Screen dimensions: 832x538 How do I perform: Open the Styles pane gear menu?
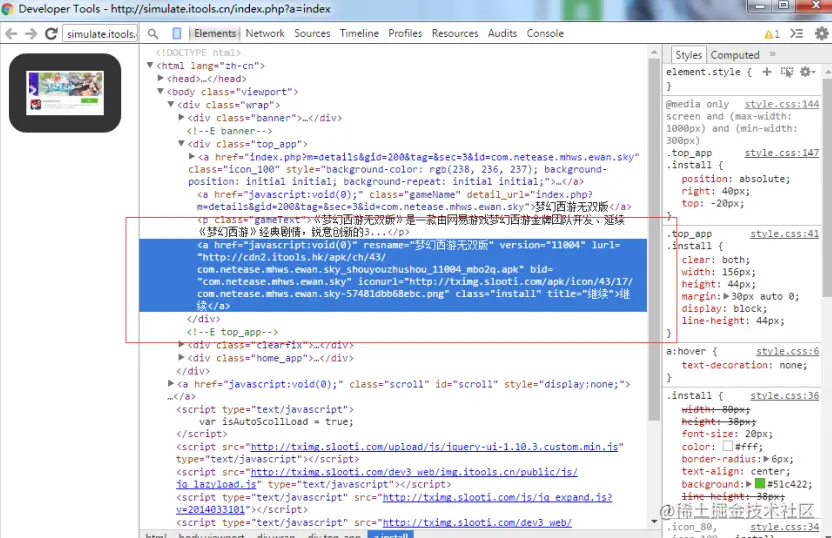(807, 72)
